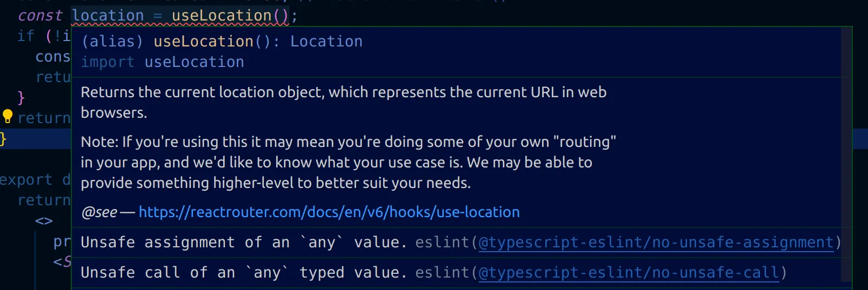Click the 'export' keyword in the editor
This screenshot has height=290, width=868.
[26, 180]
